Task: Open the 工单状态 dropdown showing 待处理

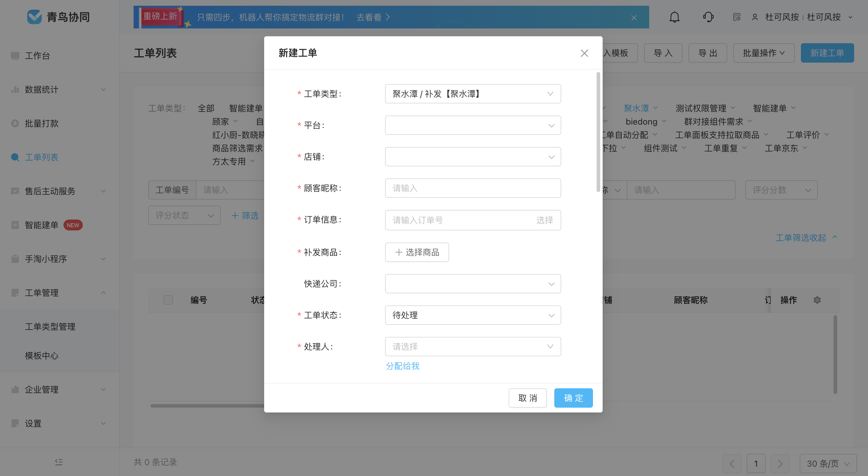Action: [x=473, y=315]
